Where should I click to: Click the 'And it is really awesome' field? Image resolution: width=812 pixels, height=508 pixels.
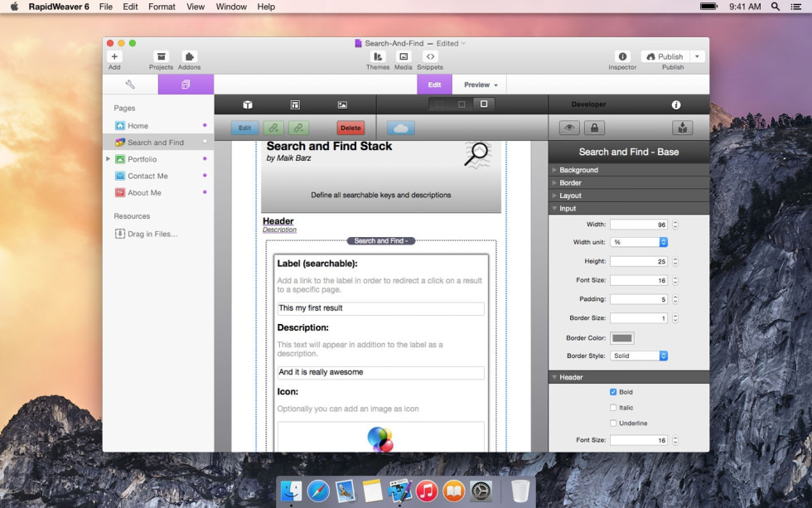pos(381,372)
